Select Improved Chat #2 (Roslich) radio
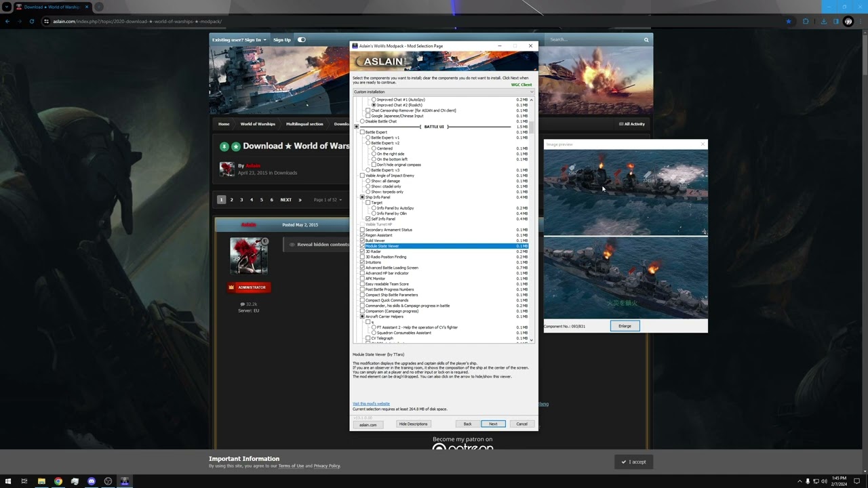This screenshot has width=868, height=488. (374, 105)
